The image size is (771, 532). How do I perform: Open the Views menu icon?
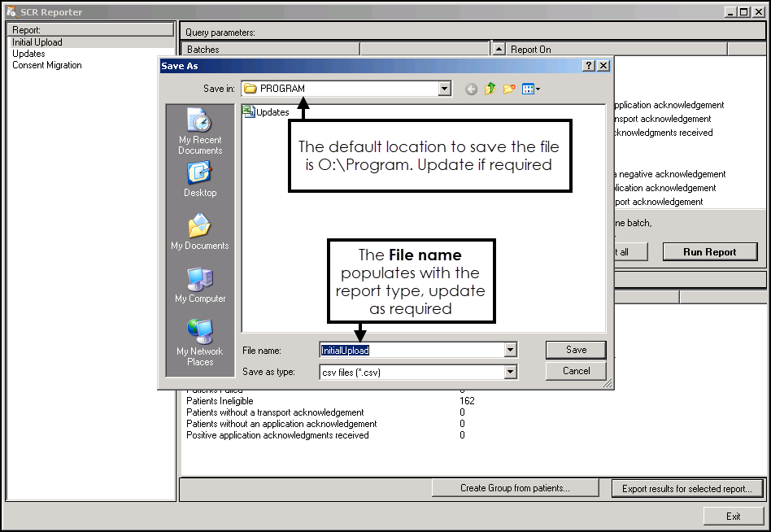(x=531, y=89)
